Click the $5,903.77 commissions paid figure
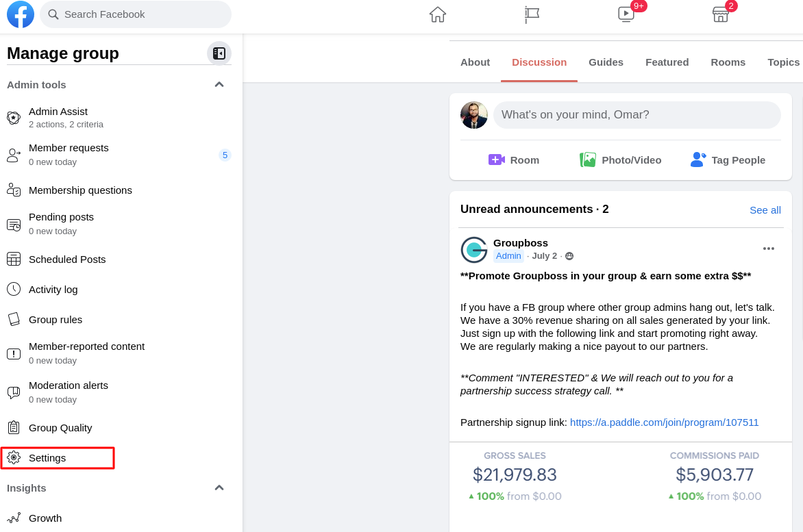This screenshot has height=532, width=803. (715, 474)
